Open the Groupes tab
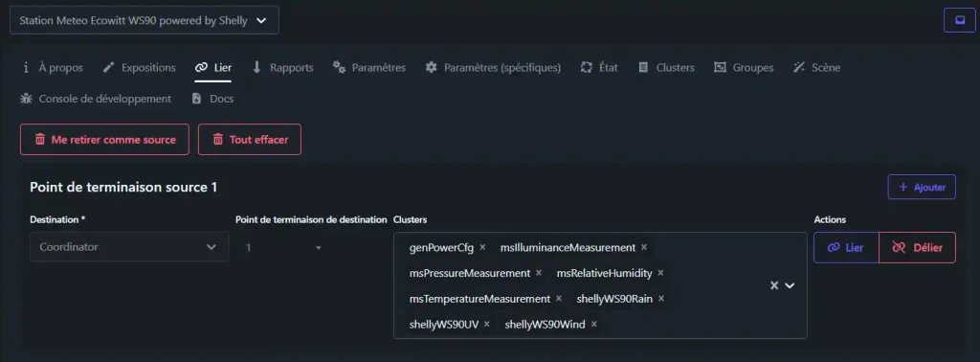The width and height of the screenshot is (980, 362). click(743, 68)
